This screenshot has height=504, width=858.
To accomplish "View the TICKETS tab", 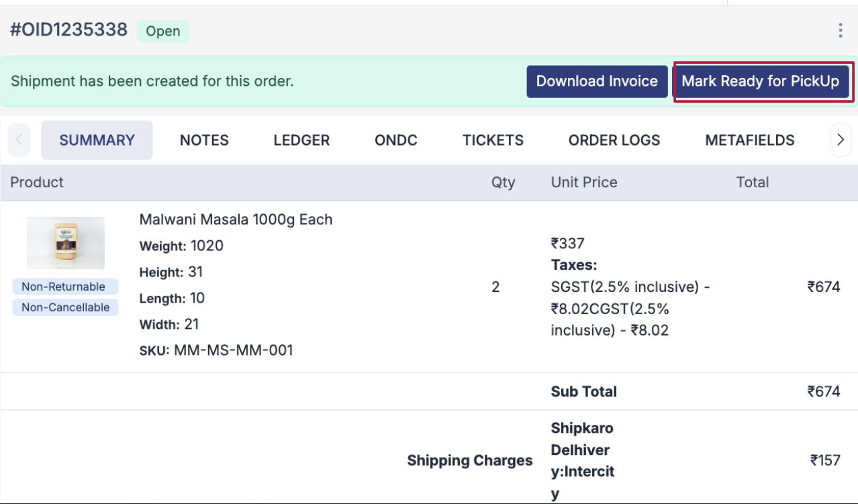I will 493,140.
